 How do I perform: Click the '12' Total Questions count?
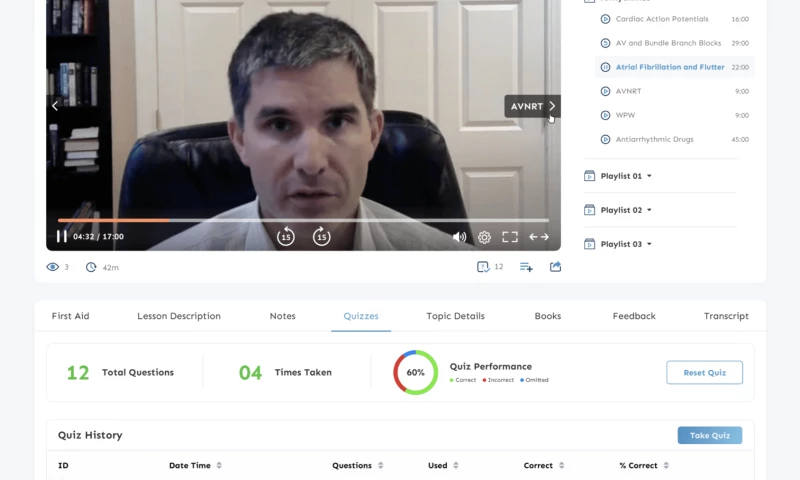78,372
